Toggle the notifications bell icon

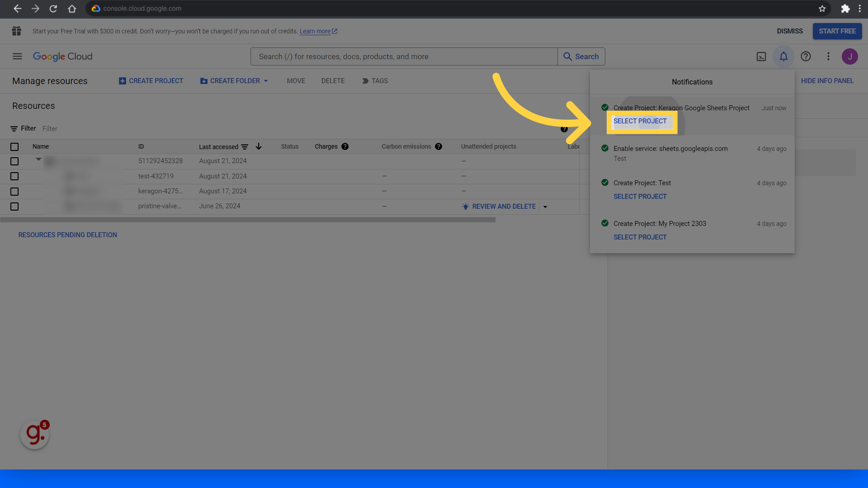783,56
